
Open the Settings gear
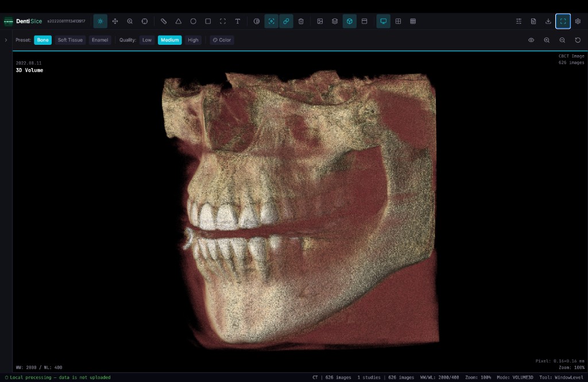(x=579, y=21)
